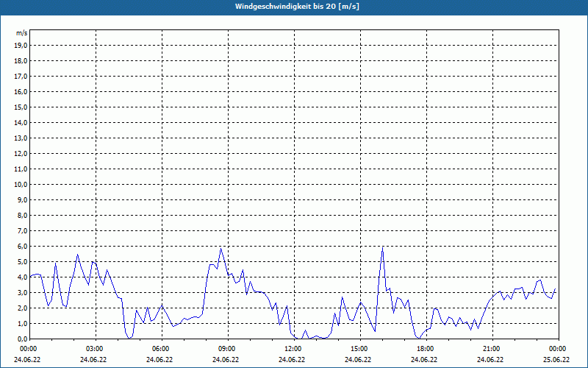Click the '03:00' time label

[95, 349]
